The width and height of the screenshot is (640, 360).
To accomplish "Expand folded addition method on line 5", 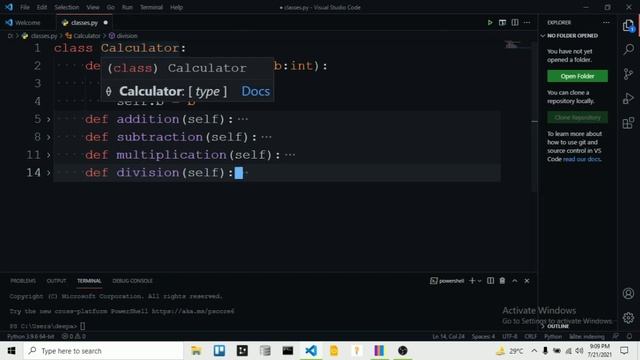I will 49,119.
